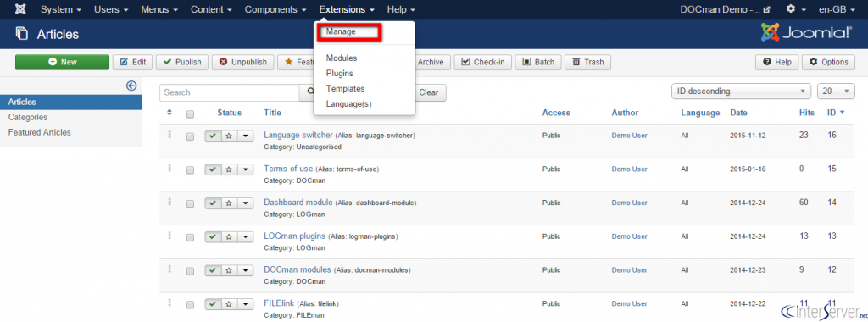This screenshot has height=322, width=868.
Task: Toggle featured star for Dashboard module
Action: (228, 203)
